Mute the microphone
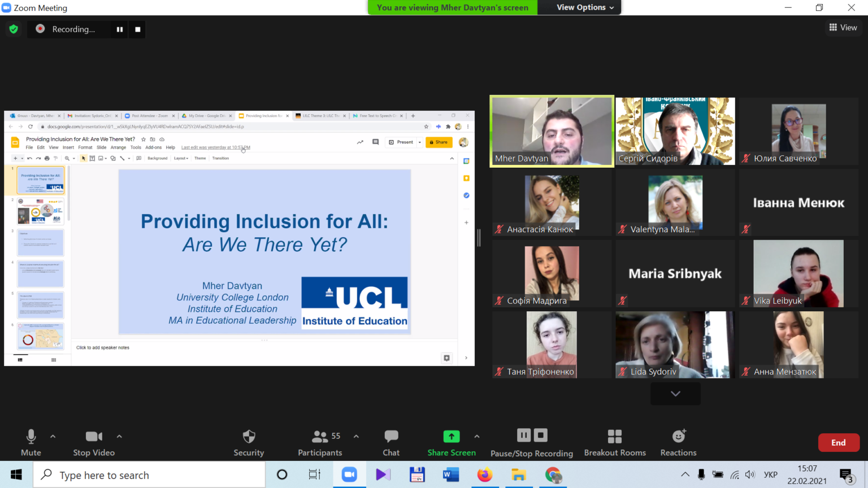The image size is (868, 488). 31,443
